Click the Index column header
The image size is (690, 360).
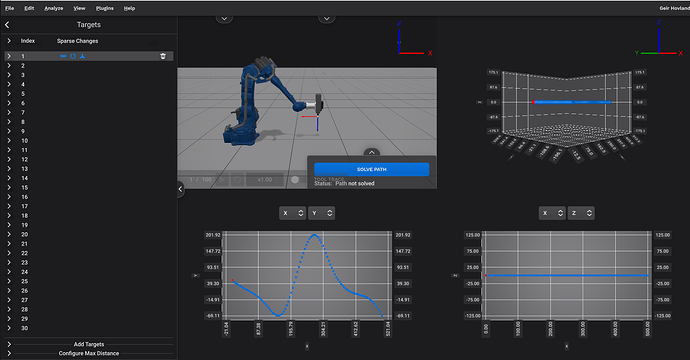pos(28,41)
